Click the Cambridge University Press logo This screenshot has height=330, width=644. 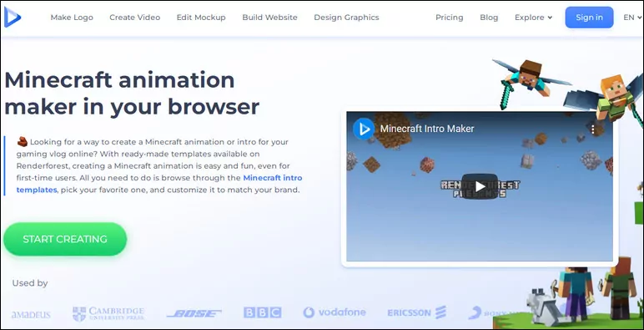(108, 313)
